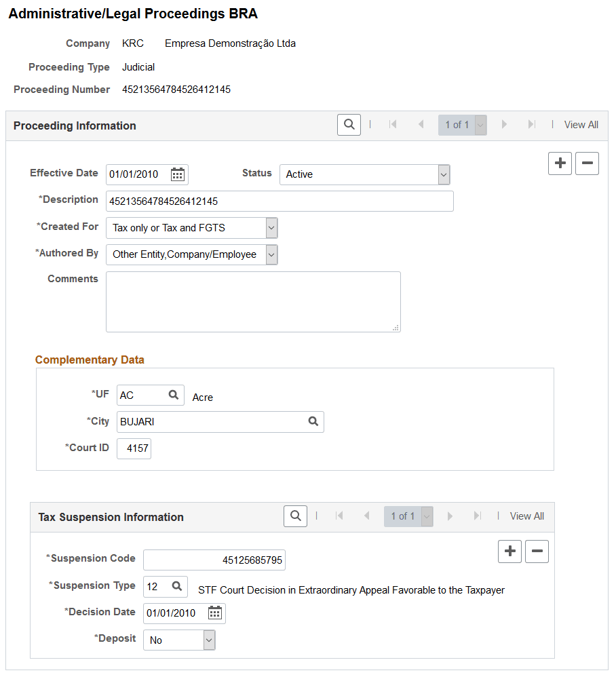Open the Effective Date calendar picker

point(177,174)
